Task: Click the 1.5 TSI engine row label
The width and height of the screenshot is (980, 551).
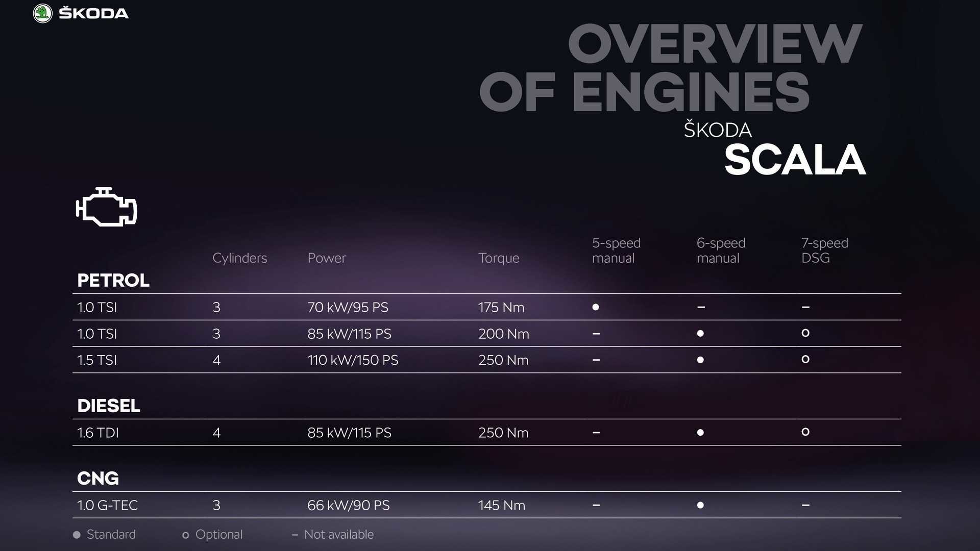Action: click(x=97, y=360)
